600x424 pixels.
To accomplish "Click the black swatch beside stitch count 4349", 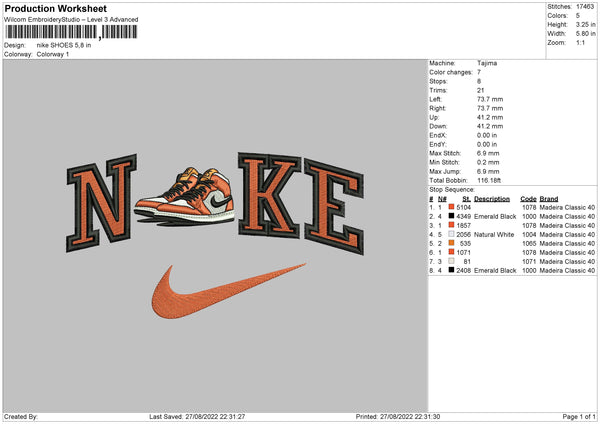I will (452, 216).
